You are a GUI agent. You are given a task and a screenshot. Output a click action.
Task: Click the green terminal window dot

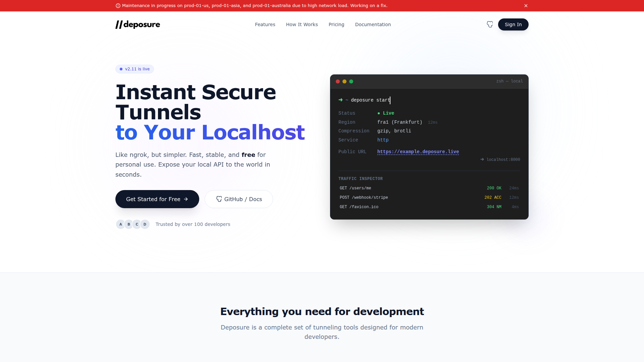pyautogui.click(x=351, y=81)
